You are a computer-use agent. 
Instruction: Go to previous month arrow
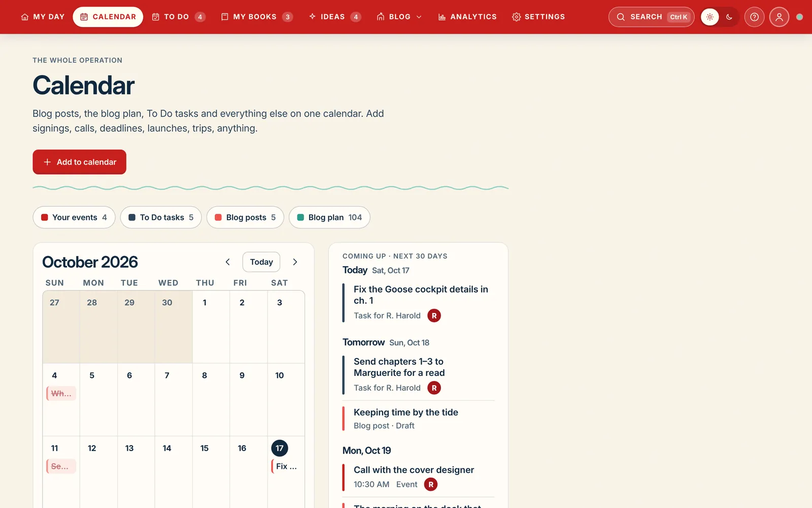pos(228,262)
